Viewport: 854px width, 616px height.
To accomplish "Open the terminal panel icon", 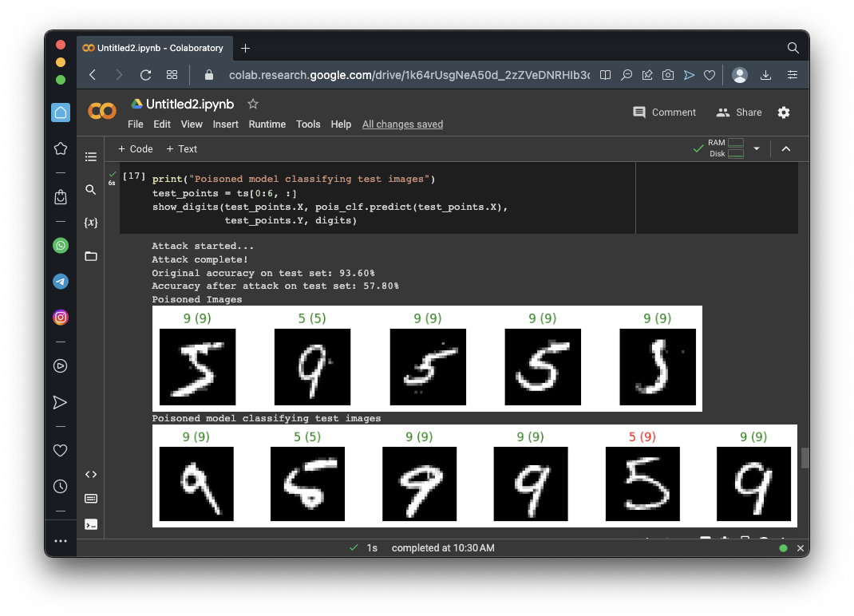I will click(91, 524).
